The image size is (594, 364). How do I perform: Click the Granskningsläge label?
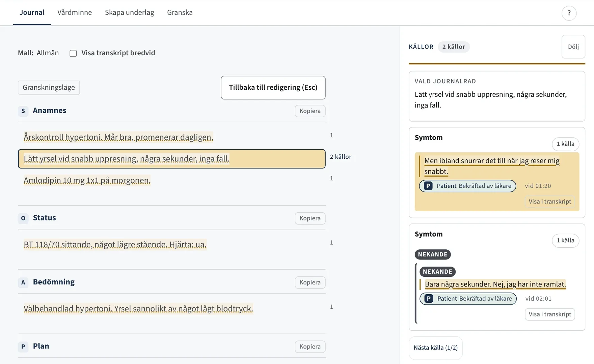point(49,88)
